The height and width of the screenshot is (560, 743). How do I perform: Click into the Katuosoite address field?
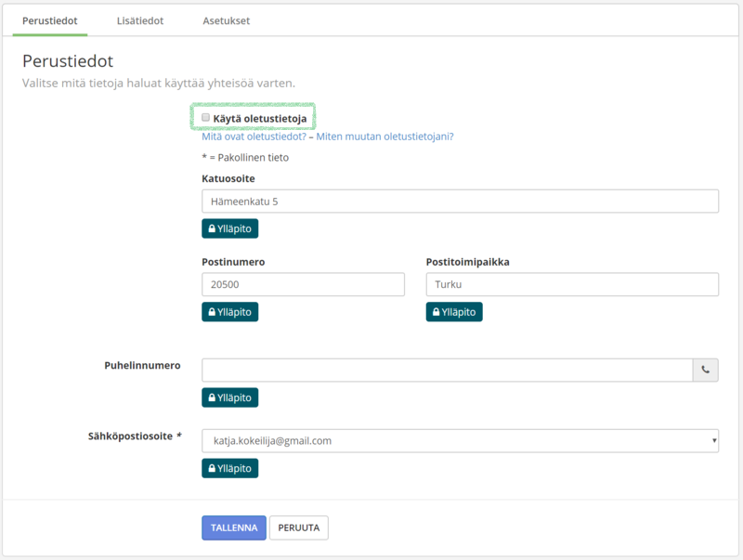click(x=460, y=202)
